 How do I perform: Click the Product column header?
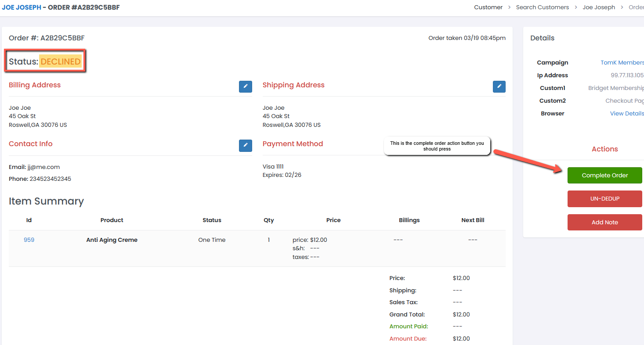(x=112, y=220)
